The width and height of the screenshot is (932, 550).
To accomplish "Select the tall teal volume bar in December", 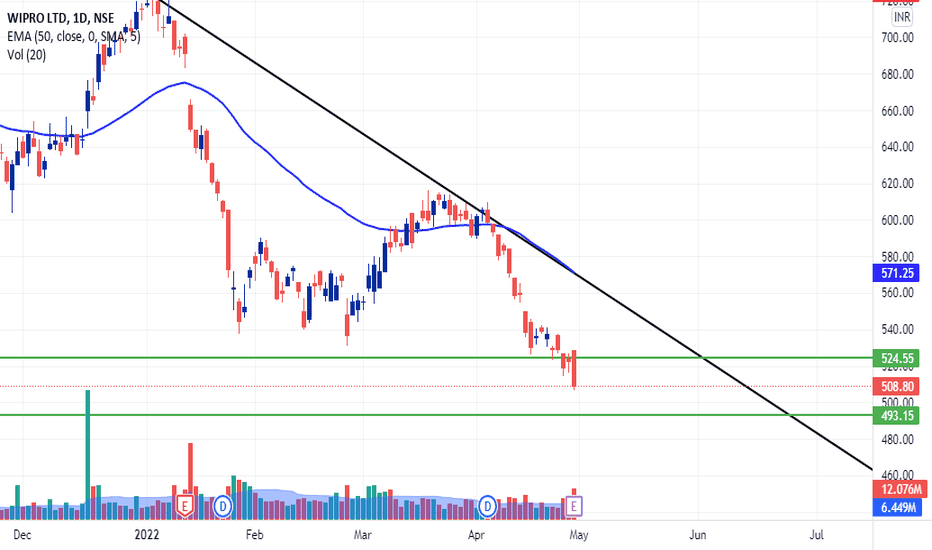I will (x=88, y=454).
